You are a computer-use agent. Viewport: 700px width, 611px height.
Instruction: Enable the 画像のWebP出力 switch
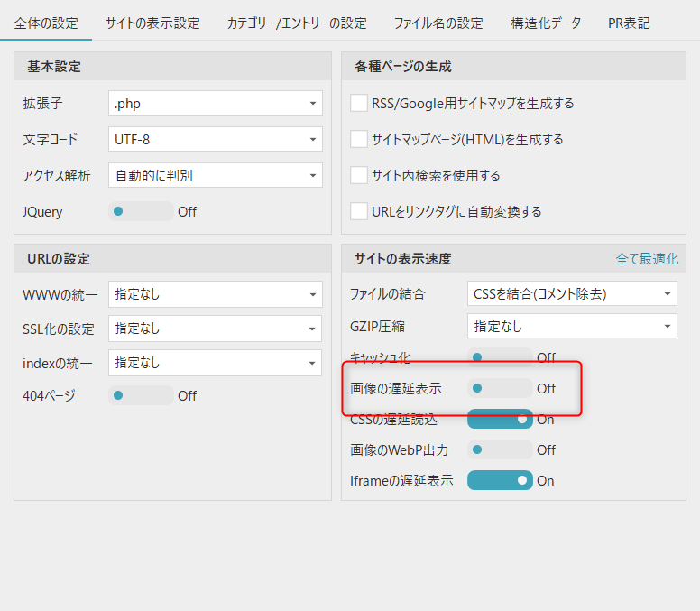tap(500, 449)
